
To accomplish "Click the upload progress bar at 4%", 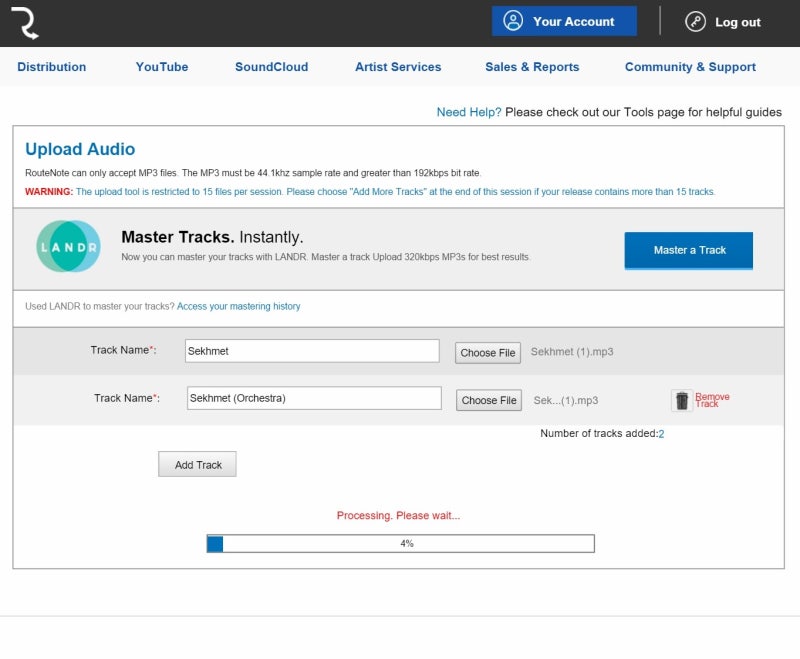I will [401, 544].
